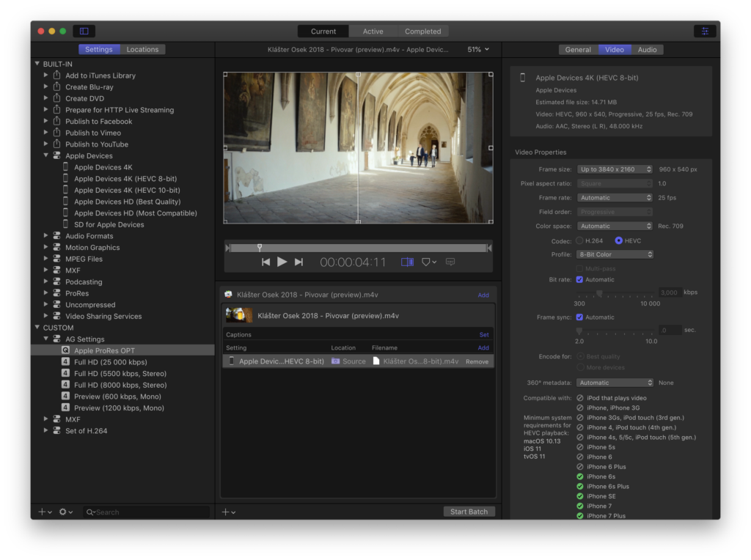
Task: Click the share icon beside Add to iTunes Library
Action: [x=57, y=75]
